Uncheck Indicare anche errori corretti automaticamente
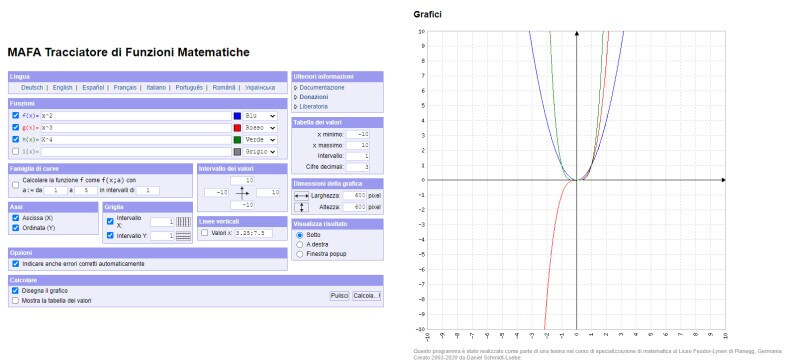The width and height of the screenshot is (793, 362). 16,264
